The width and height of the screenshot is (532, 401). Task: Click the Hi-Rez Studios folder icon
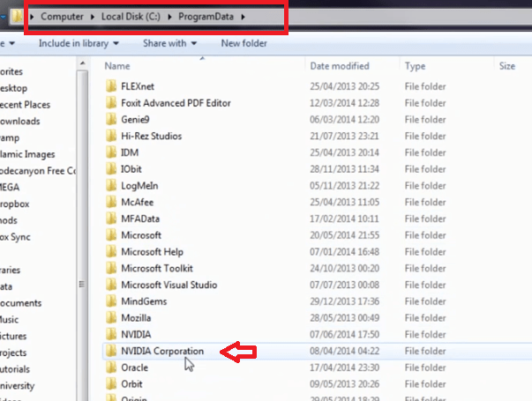click(110, 136)
